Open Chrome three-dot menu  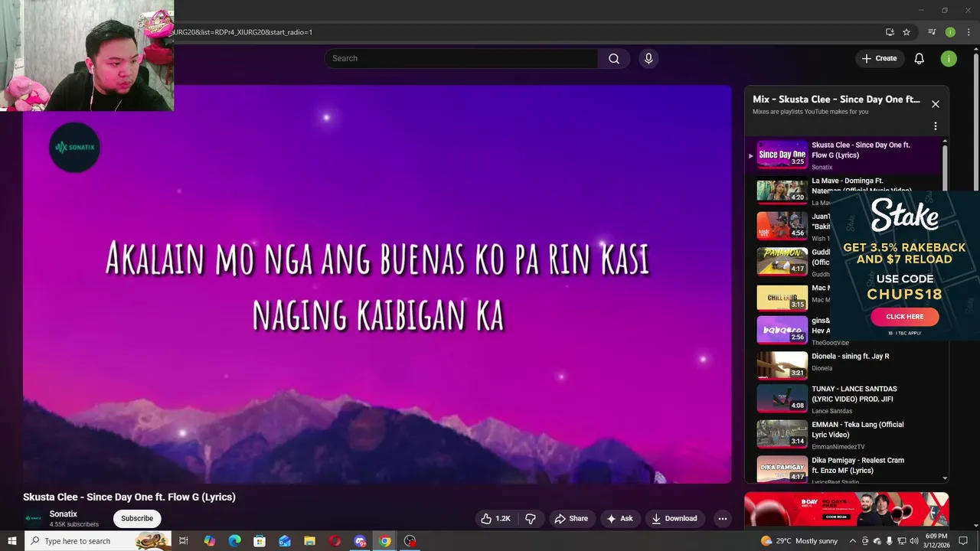point(969,32)
